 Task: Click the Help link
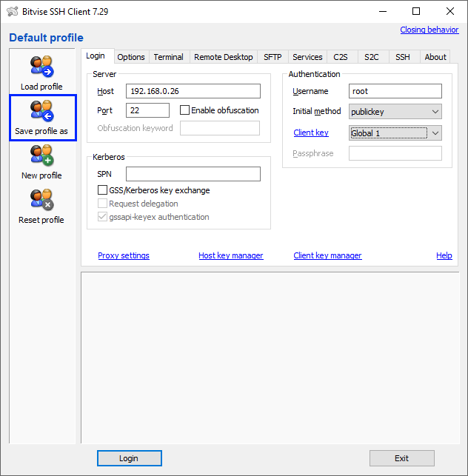444,255
